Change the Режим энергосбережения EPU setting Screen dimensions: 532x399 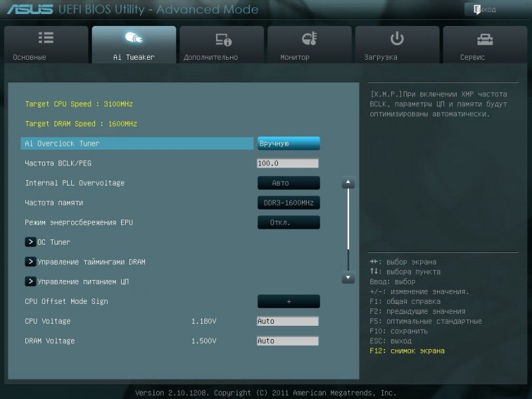click(289, 223)
